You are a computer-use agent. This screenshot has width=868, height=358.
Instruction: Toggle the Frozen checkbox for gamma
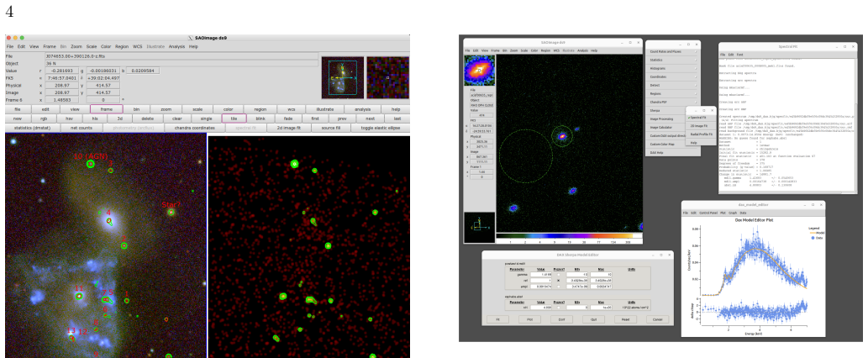coord(559,275)
